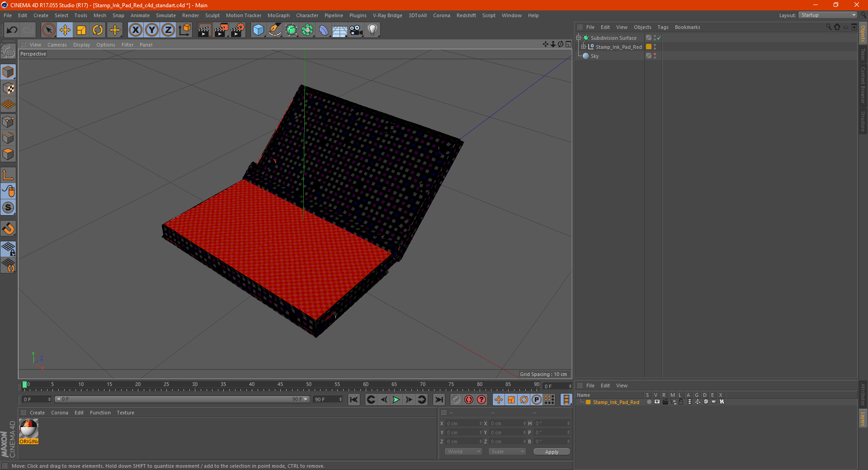Toggle X axis lock

tap(135, 30)
